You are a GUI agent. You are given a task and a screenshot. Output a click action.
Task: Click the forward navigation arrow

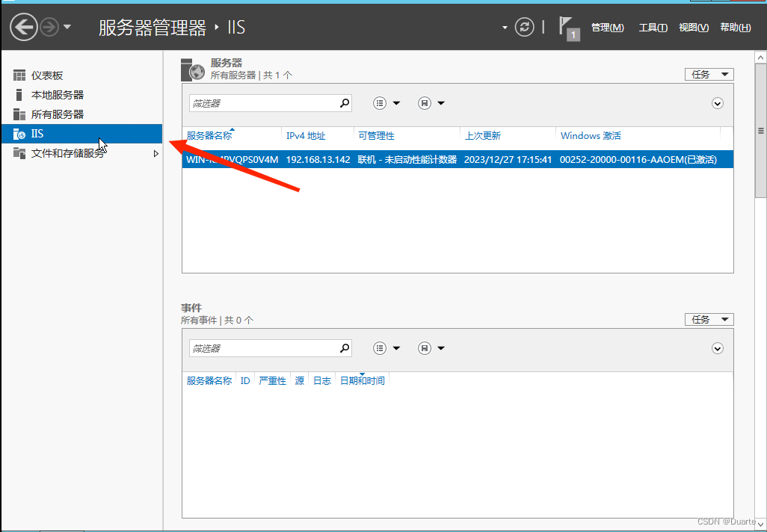pos(49,27)
